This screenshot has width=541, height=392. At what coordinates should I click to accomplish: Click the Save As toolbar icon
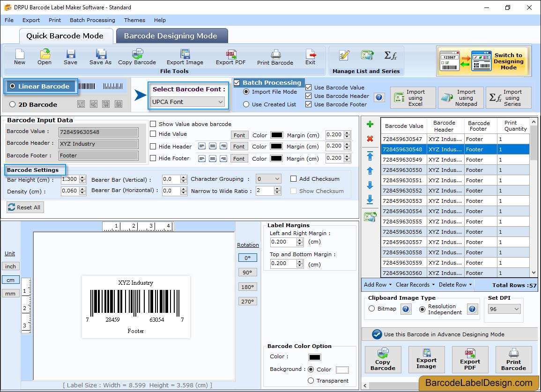click(x=100, y=57)
